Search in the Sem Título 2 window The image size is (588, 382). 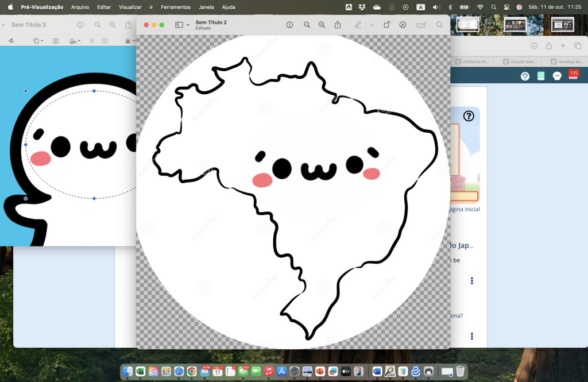click(x=439, y=25)
